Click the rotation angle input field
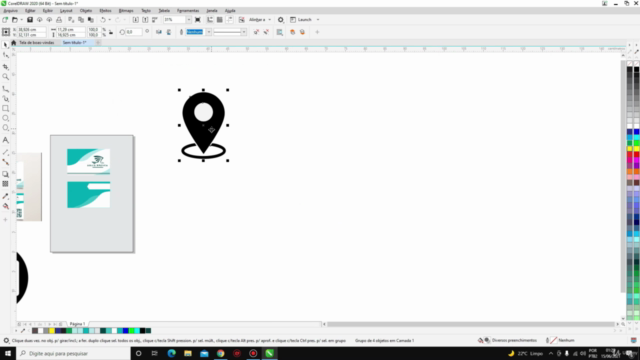 (134, 32)
